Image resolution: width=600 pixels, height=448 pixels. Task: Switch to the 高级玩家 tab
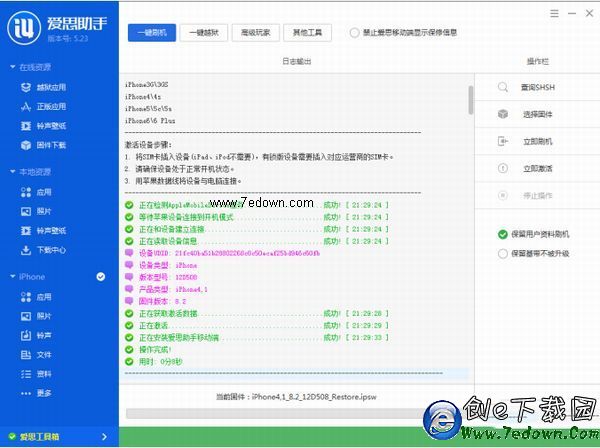(x=256, y=33)
